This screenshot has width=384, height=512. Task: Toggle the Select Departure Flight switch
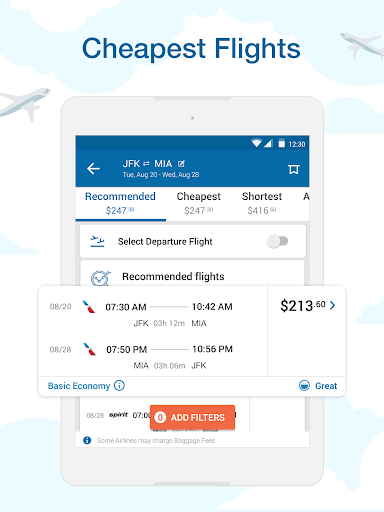click(278, 241)
